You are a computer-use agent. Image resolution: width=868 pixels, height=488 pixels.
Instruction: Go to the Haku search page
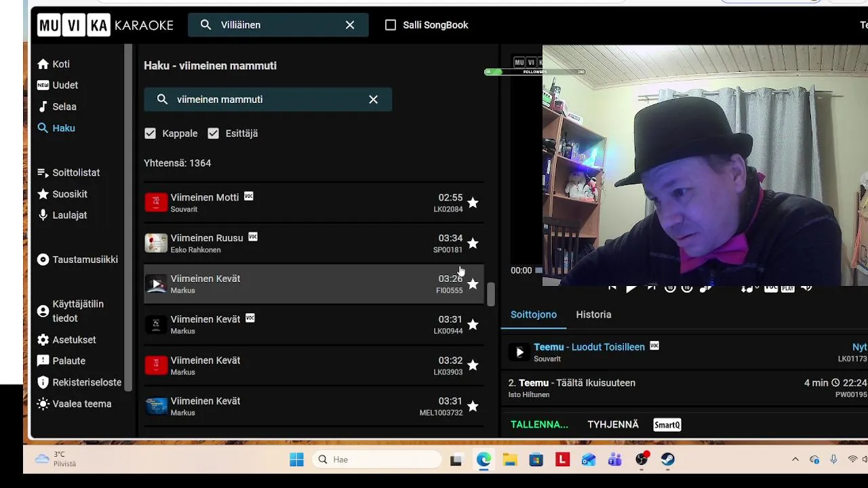56,128
